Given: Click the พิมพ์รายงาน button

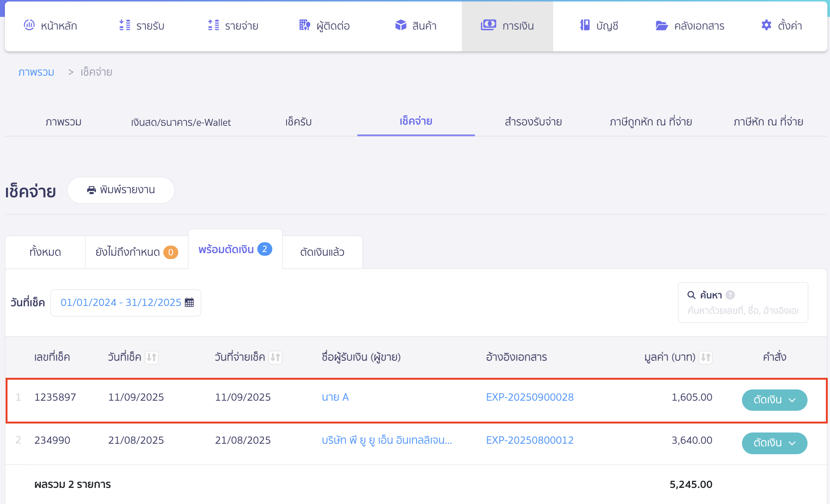Looking at the screenshot, I should point(121,190).
